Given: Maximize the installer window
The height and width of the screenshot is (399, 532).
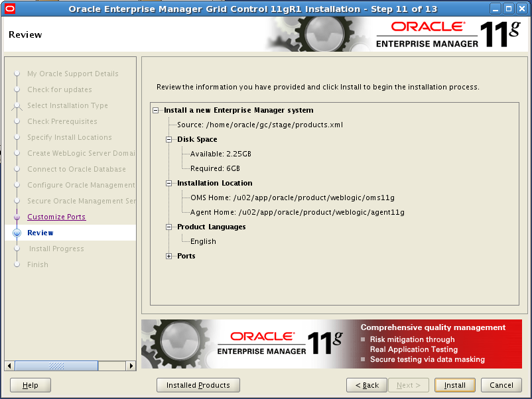Looking at the screenshot, I should 509,9.
